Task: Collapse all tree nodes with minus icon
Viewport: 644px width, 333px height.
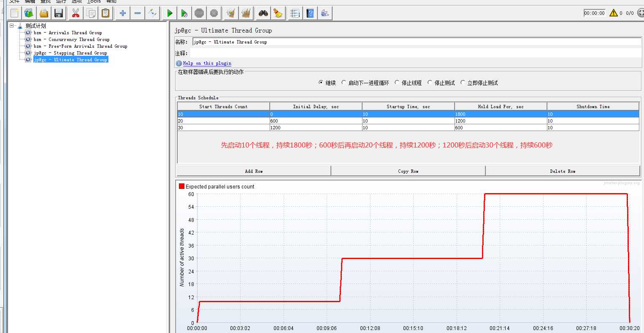Action: (138, 13)
